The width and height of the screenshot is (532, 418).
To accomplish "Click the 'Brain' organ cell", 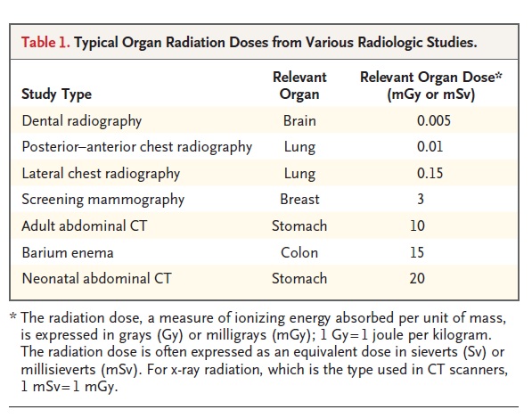I will click(x=299, y=121).
